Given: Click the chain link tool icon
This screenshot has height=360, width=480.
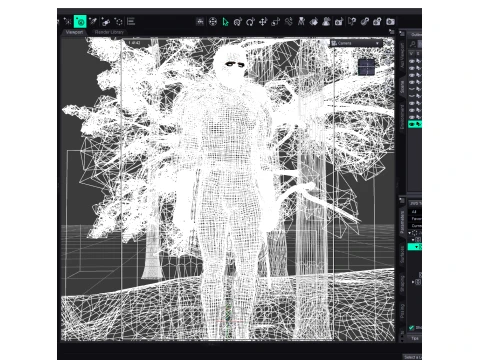Looking at the screenshot, I should pyautogui.click(x=365, y=22).
